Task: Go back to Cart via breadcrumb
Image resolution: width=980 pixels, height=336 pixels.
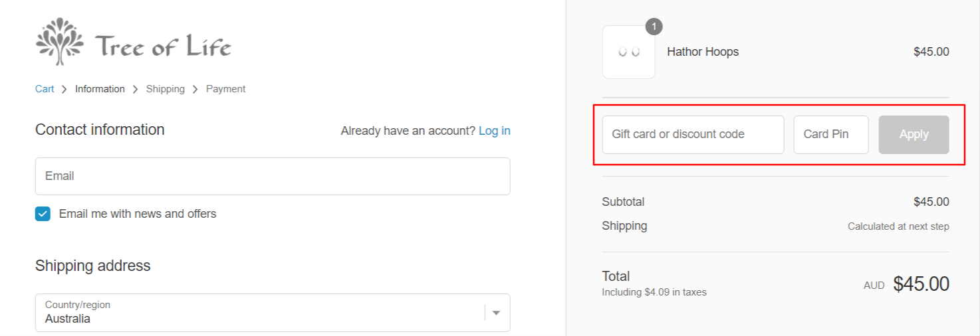Action: [x=45, y=89]
